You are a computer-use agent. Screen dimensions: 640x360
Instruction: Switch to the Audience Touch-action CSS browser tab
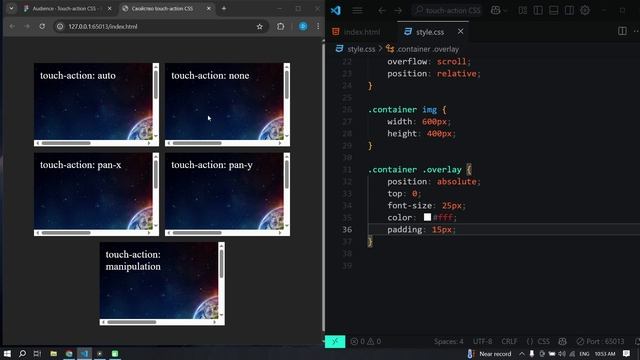tap(67, 9)
